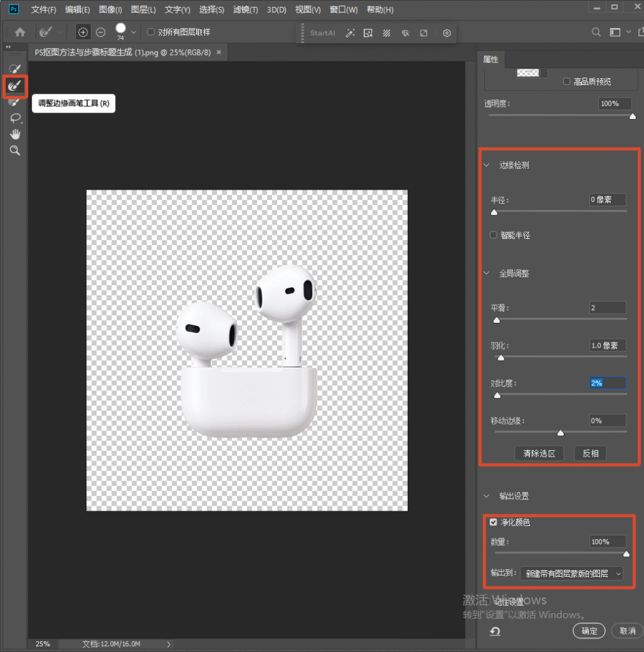Viewport: 644px width, 652px height.
Task: Collapse the 全局调整 section
Action: [x=486, y=273]
